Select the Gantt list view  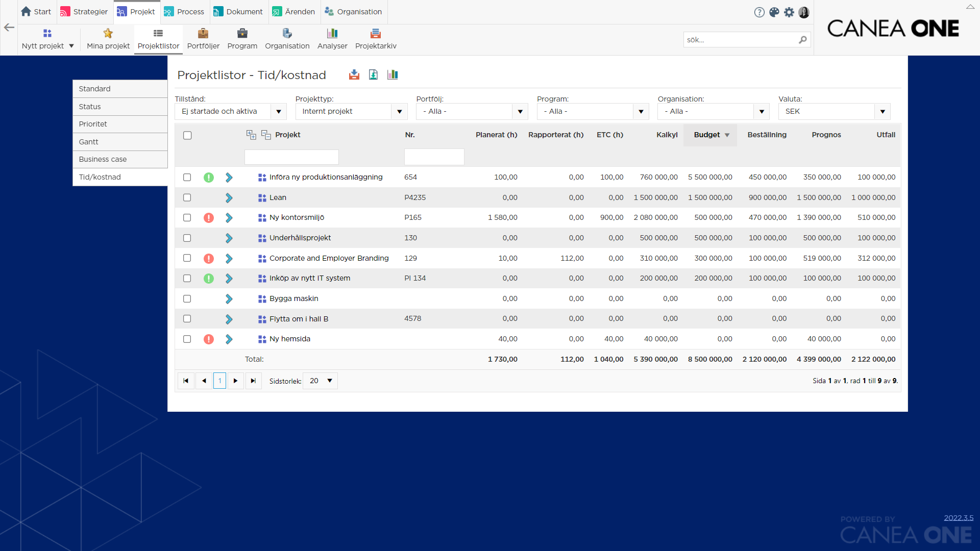(120, 142)
